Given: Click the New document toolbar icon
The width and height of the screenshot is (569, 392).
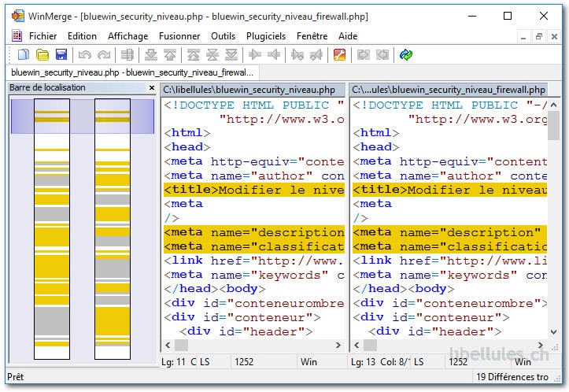Looking at the screenshot, I should tap(24, 55).
